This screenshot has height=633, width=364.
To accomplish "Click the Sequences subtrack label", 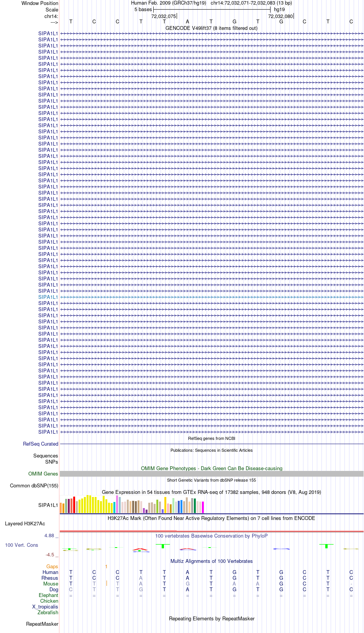I will click(x=46, y=456).
